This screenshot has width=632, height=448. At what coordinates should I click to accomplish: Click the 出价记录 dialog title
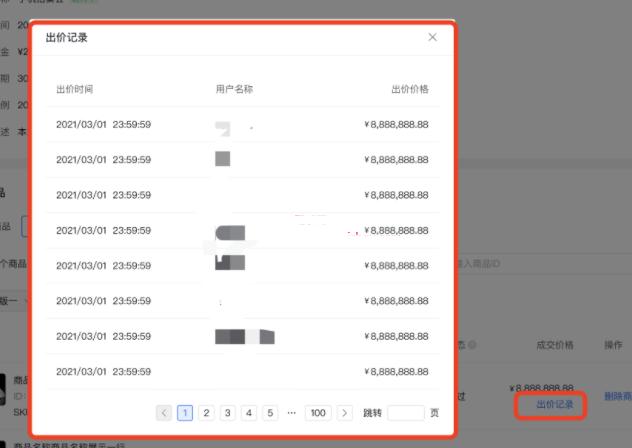(67, 37)
